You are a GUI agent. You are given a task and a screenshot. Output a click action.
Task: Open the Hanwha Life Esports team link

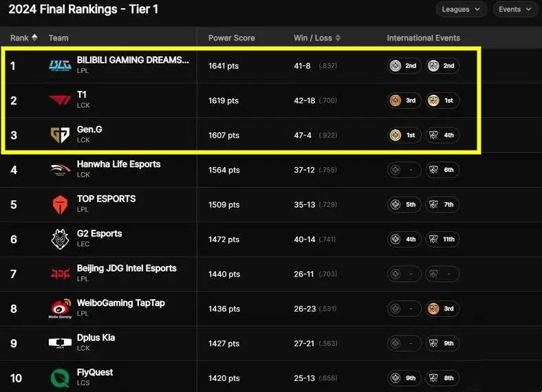click(118, 164)
